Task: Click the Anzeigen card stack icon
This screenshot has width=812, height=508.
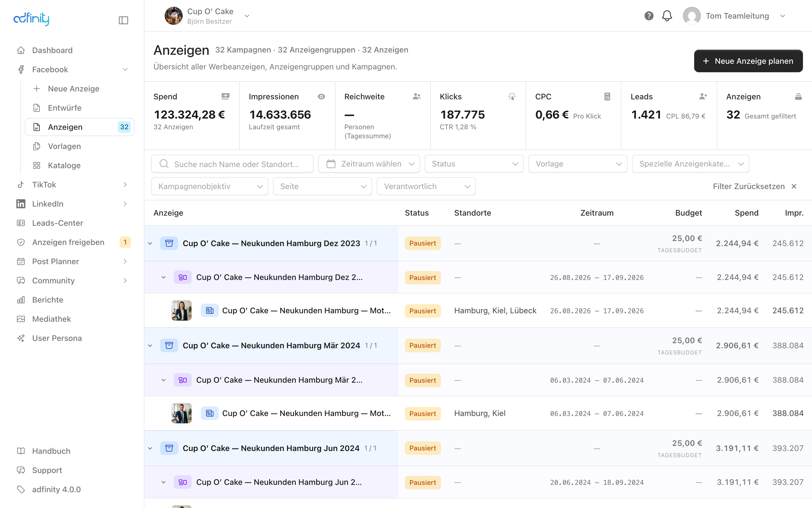Action: [798, 97]
